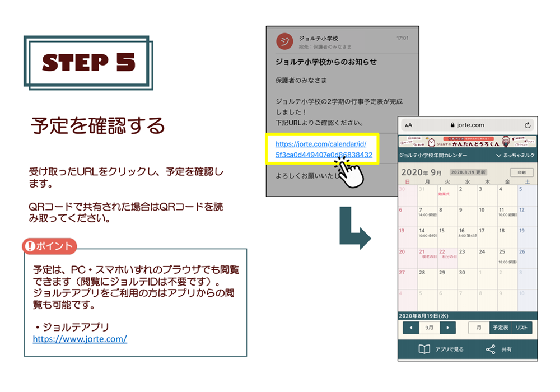Switch to the リスト list view tab
Screen dimensions: 560x392
[521, 328]
